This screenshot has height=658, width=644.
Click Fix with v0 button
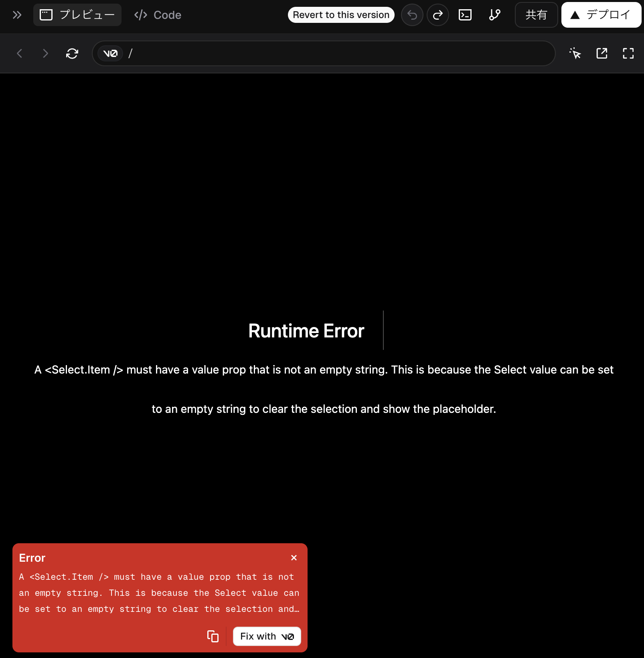(x=267, y=636)
